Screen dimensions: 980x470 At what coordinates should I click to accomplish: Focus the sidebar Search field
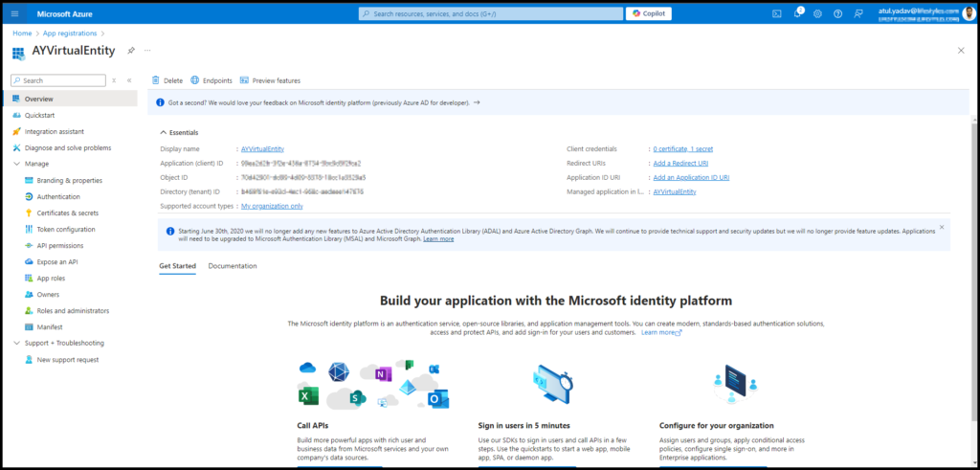[x=58, y=80]
